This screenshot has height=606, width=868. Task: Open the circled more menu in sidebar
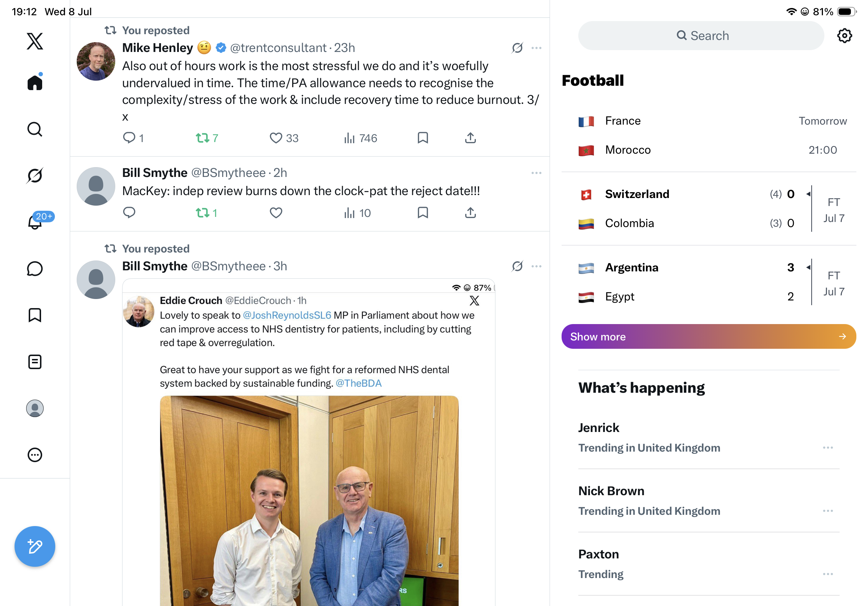point(35,455)
